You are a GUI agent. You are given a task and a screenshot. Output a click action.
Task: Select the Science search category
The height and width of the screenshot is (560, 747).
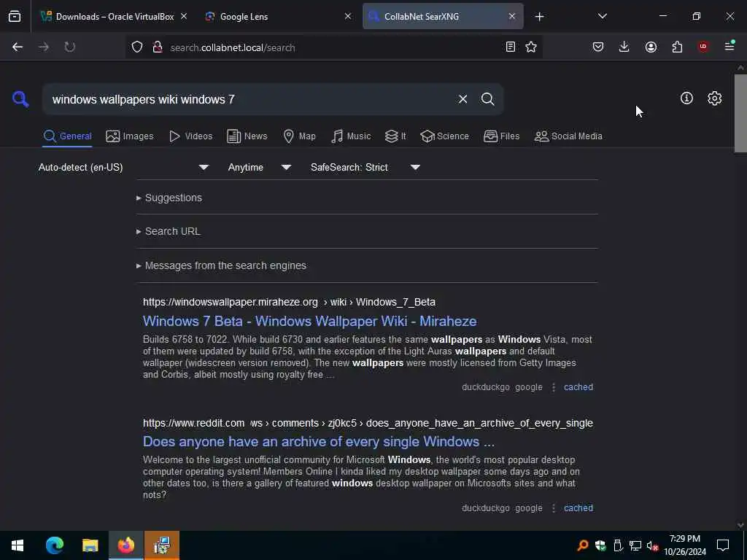[x=444, y=136]
